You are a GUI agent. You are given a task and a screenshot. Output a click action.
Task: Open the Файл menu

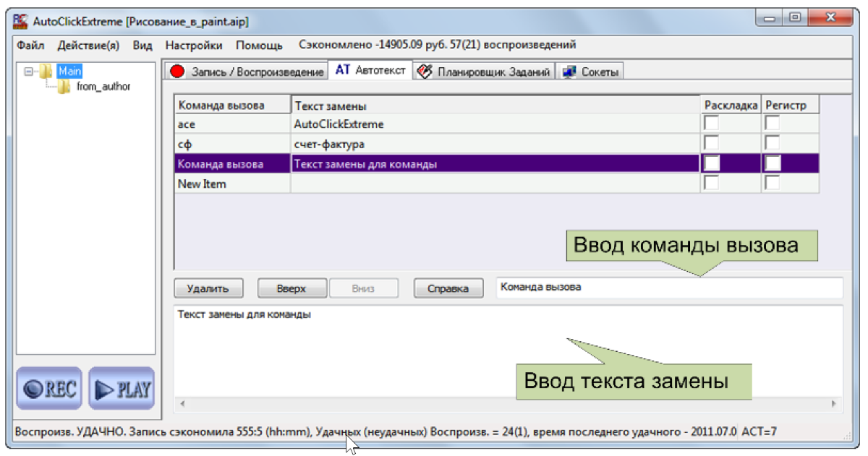30,45
